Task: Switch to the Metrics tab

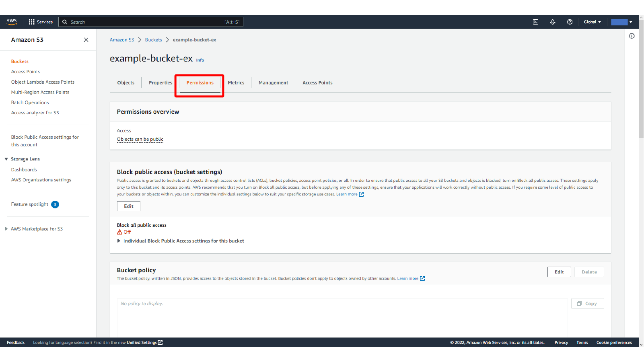Action: pyautogui.click(x=236, y=83)
